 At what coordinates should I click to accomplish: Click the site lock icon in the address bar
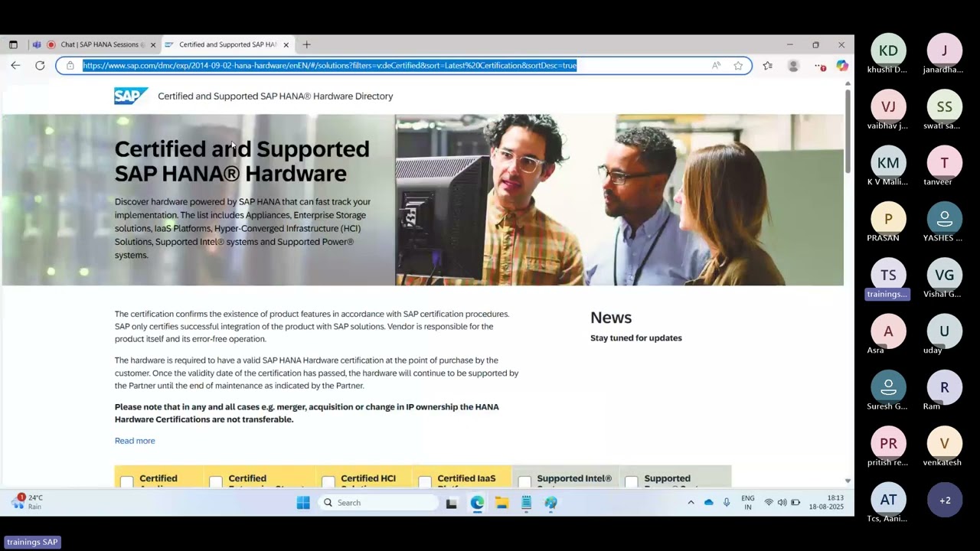pos(70,66)
